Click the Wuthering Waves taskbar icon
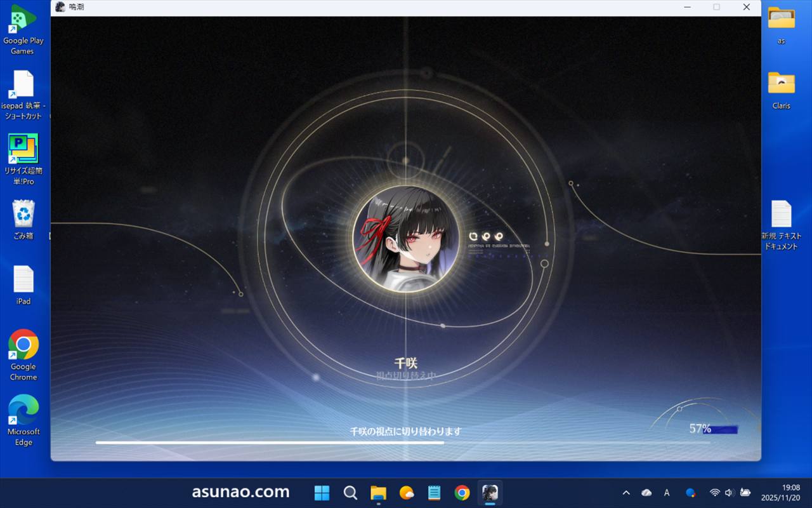This screenshot has height=508, width=812. [489, 493]
